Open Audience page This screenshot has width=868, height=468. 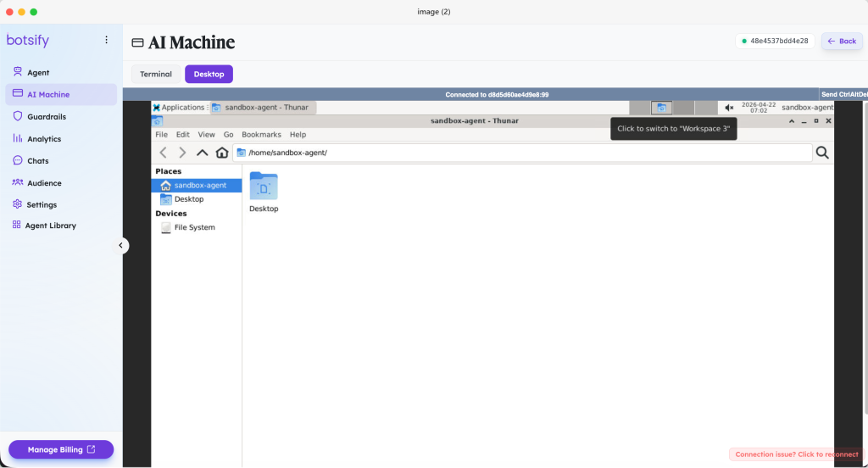(61, 183)
